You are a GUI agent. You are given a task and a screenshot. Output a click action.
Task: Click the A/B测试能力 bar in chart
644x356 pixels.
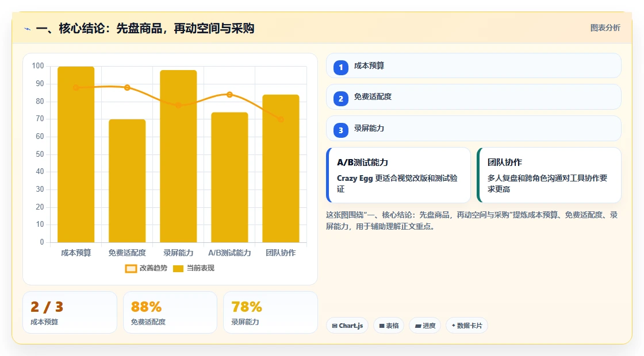click(x=229, y=177)
